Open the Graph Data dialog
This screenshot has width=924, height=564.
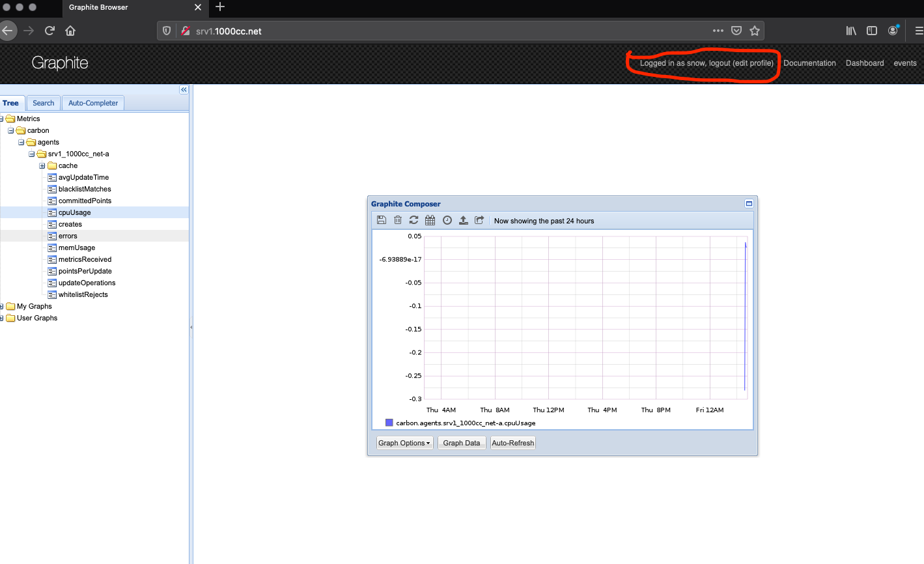(462, 443)
